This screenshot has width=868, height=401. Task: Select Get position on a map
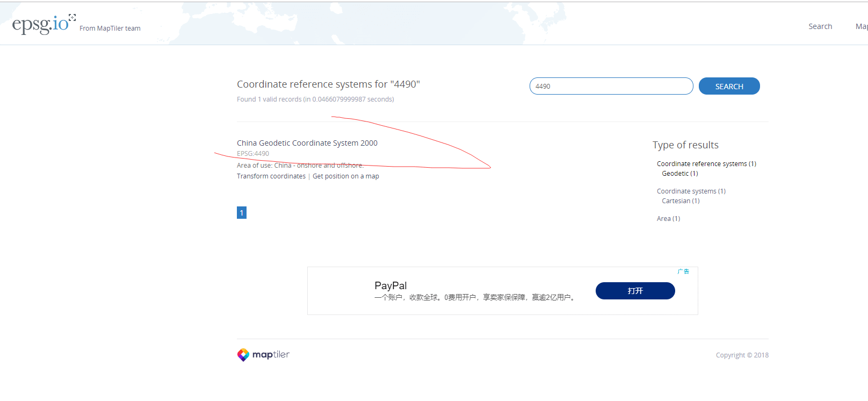click(x=345, y=176)
